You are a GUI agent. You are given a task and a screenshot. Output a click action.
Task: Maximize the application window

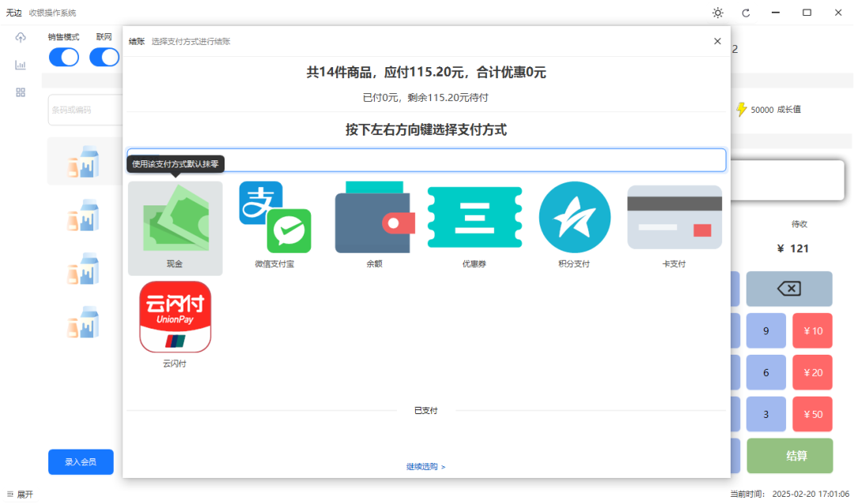[807, 13]
